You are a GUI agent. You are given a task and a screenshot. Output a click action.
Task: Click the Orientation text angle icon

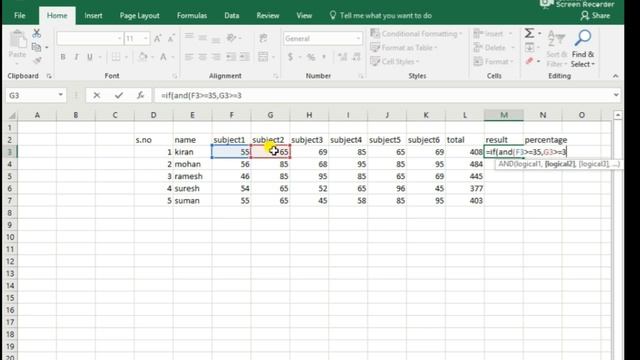[x=232, y=38]
